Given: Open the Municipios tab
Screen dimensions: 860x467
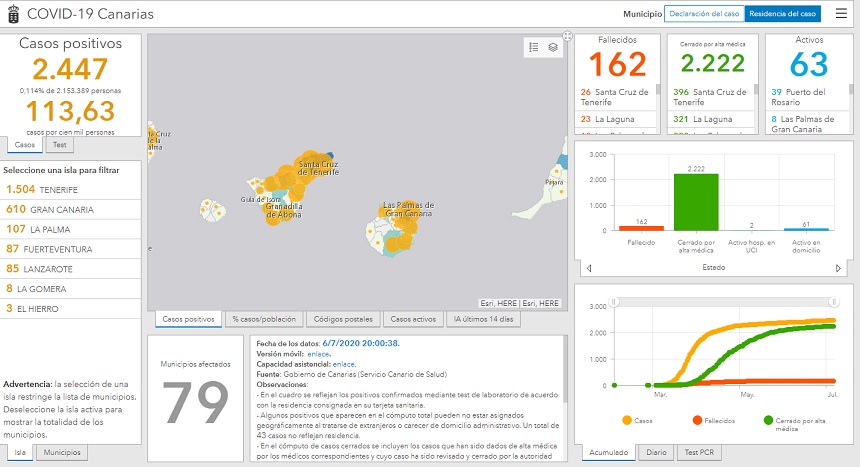Looking at the screenshot, I should click(x=63, y=453).
